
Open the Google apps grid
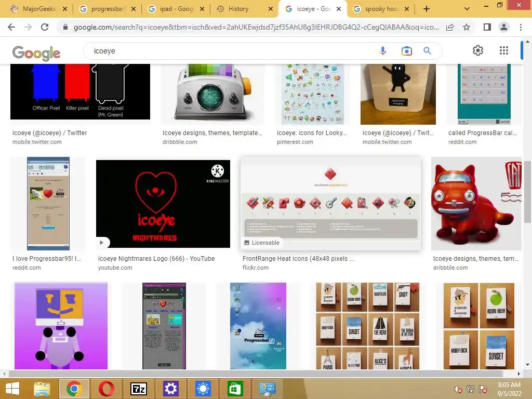click(x=504, y=50)
